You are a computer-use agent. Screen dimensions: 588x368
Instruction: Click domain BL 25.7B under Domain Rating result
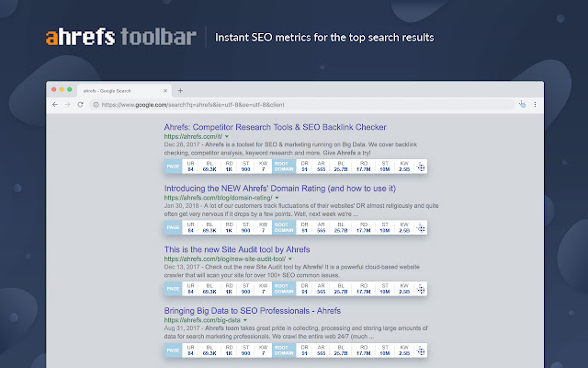[x=341, y=227]
